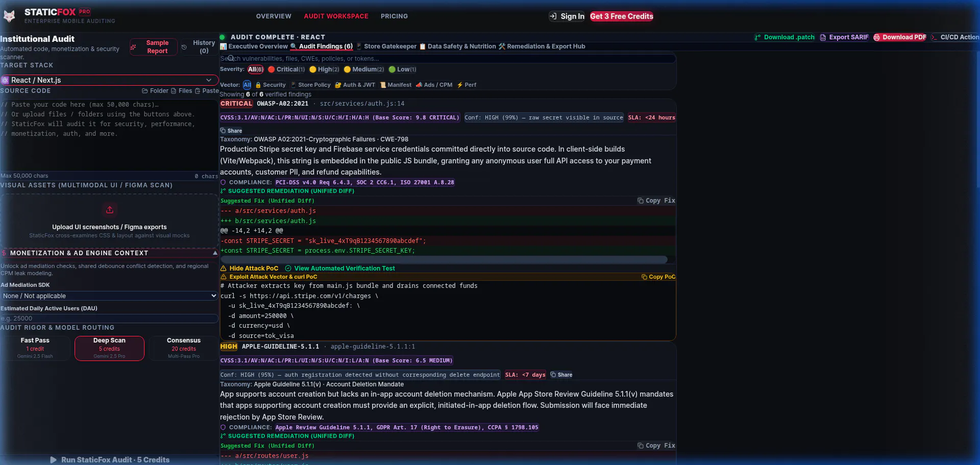
Task: Filter findings by High severity
Action: [325, 69]
